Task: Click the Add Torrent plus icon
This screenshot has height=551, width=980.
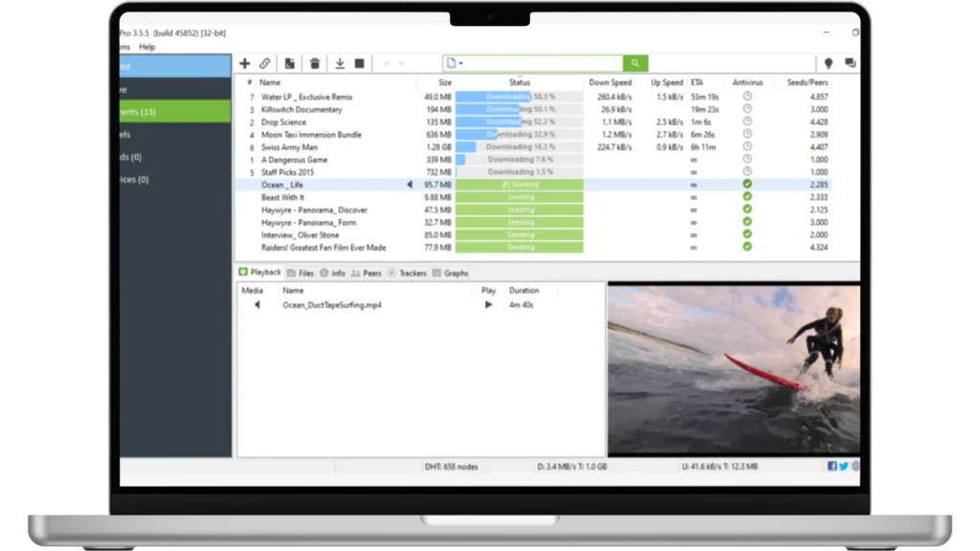Action: click(x=245, y=64)
